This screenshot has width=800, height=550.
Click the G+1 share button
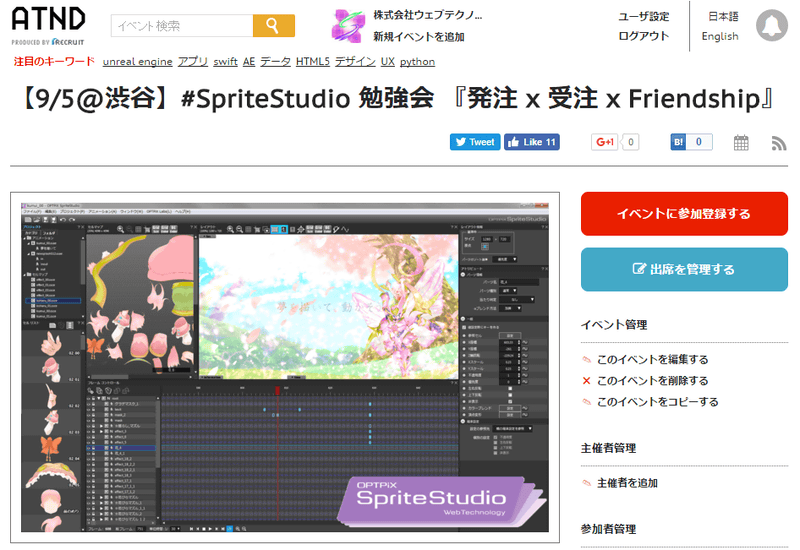(605, 142)
